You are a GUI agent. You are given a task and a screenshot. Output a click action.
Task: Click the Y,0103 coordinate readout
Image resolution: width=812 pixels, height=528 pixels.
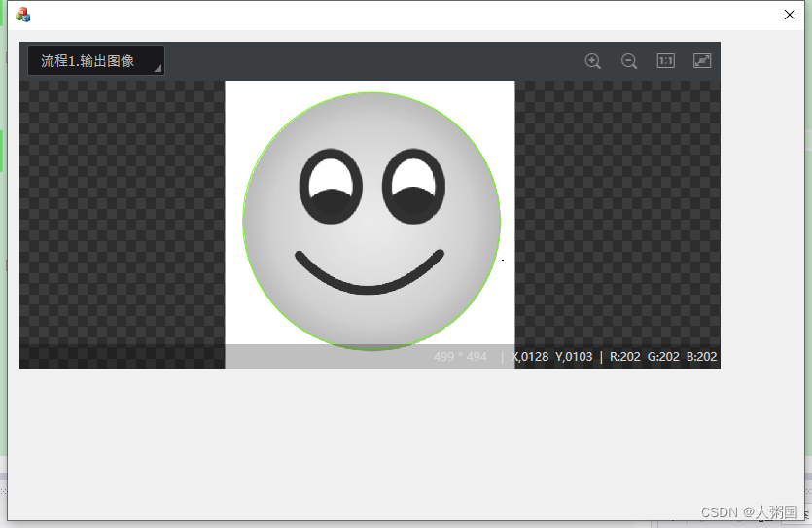[574, 357]
